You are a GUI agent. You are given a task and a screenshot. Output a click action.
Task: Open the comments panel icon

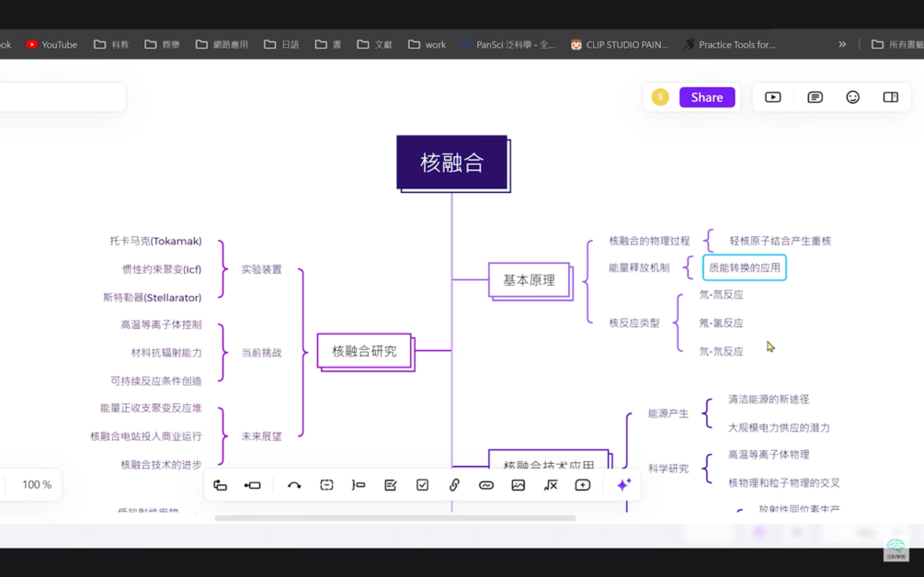(x=815, y=97)
